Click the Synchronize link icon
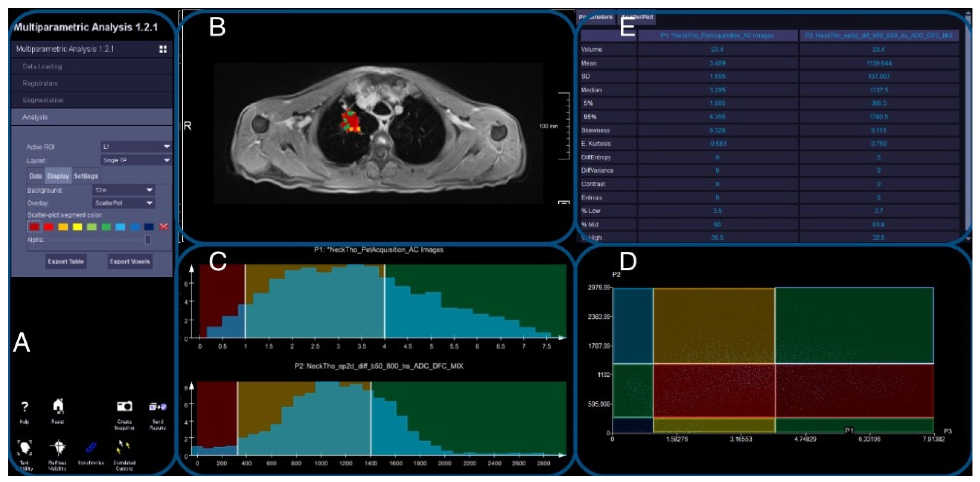The width and height of the screenshot is (980, 482). 91,448
